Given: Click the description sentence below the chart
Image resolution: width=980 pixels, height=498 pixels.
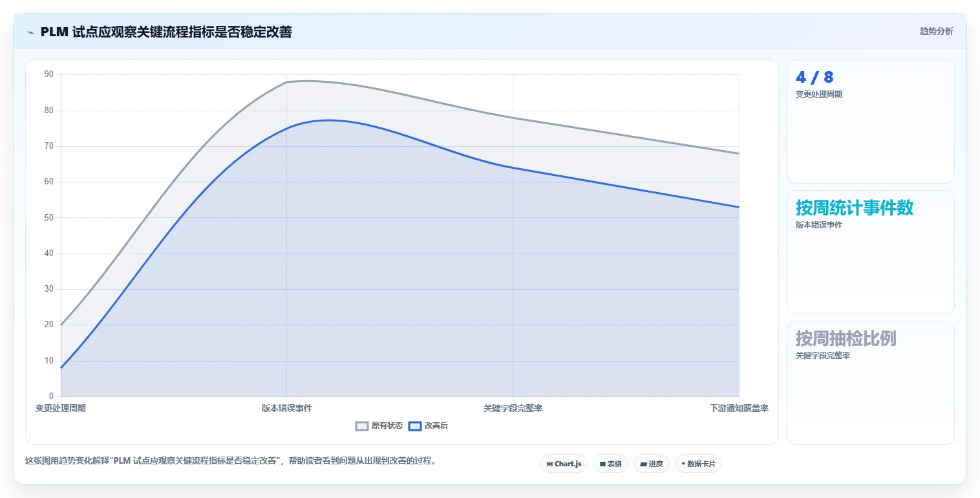Looking at the screenshot, I should click(231, 461).
